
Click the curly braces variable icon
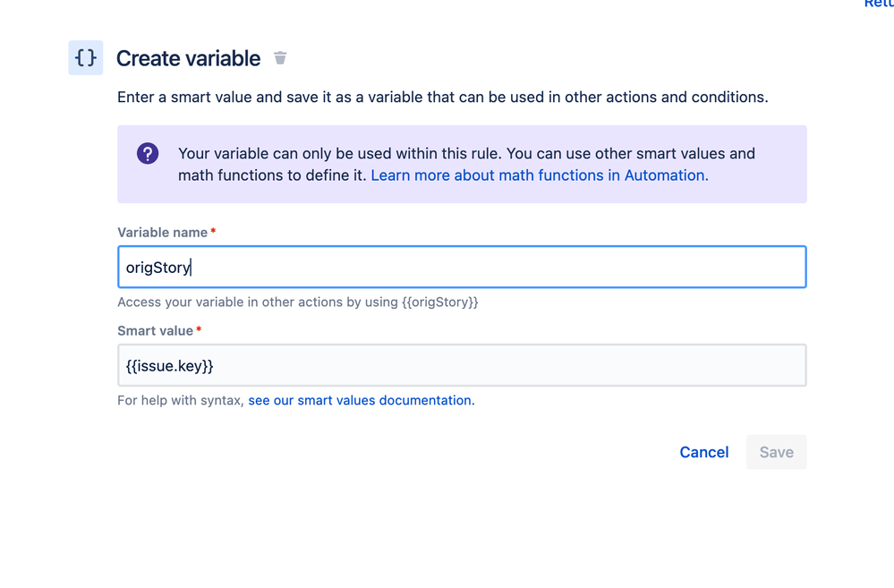tap(86, 57)
